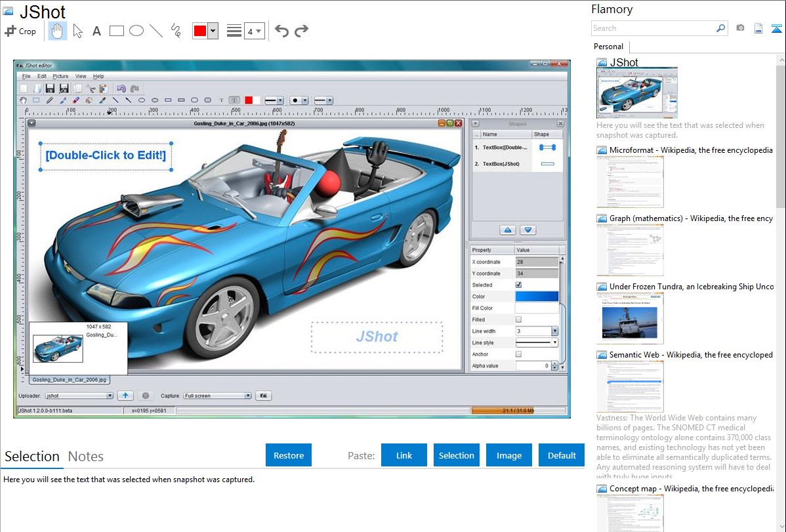Switch to the Notes tab
Image resolution: width=786 pixels, height=532 pixels.
pyautogui.click(x=86, y=457)
